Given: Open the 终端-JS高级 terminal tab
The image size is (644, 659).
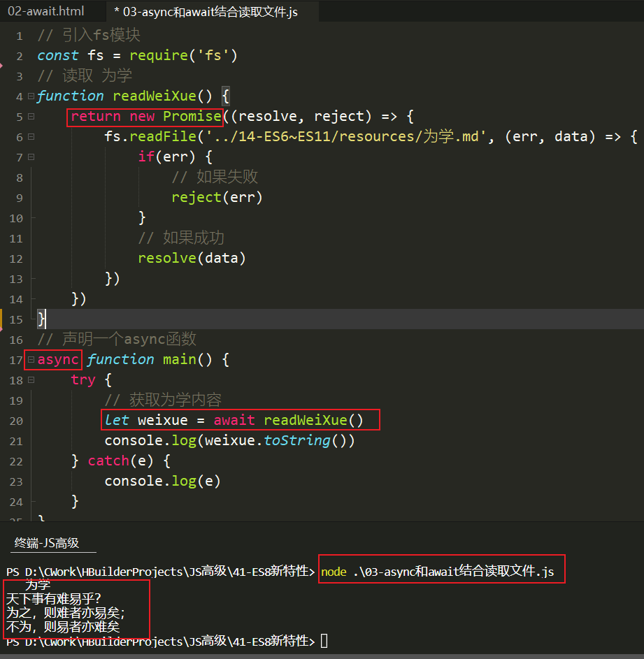Looking at the screenshot, I should pos(47,543).
